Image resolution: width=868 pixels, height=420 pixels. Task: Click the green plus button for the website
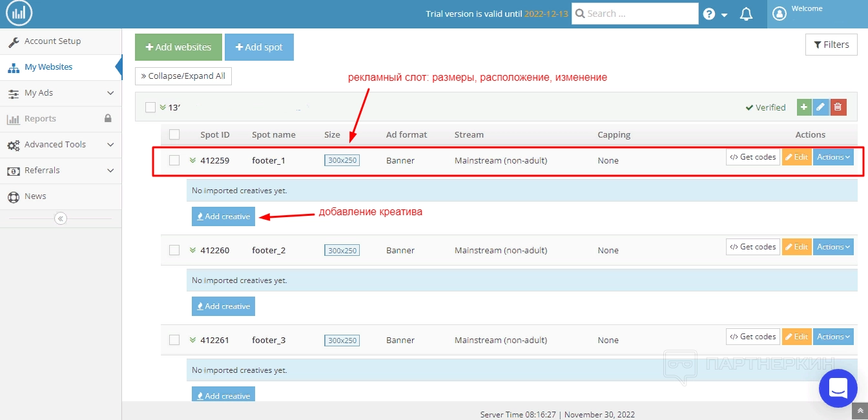[804, 107]
